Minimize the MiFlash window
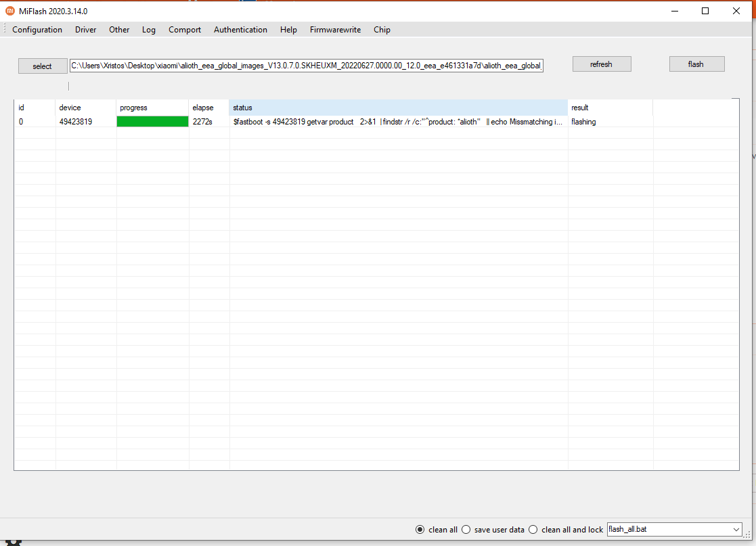Screen dimensions: 756x546 [675, 11]
